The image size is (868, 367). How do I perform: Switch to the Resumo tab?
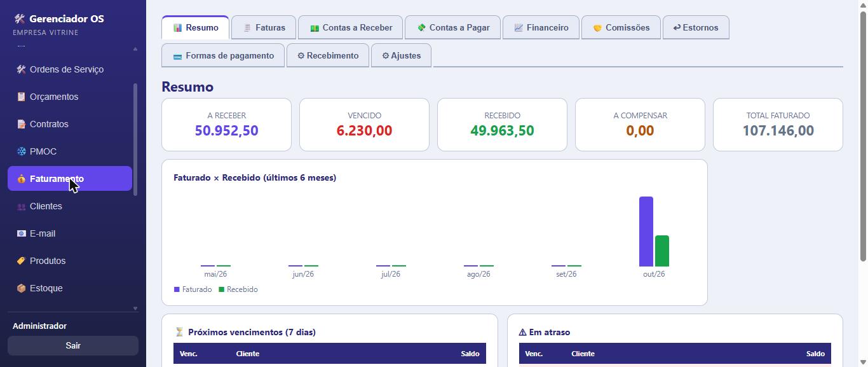click(195, 28)
